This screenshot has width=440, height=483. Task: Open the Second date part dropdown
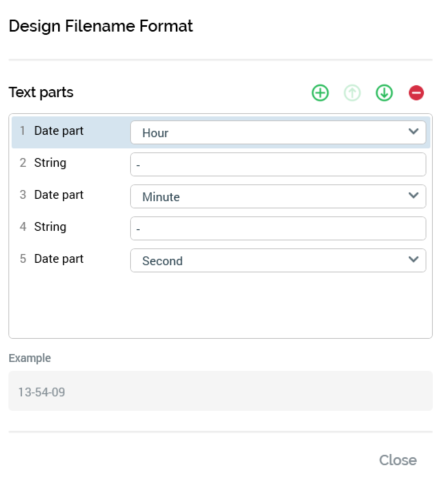pyautogui.click(x=278, y=261)
